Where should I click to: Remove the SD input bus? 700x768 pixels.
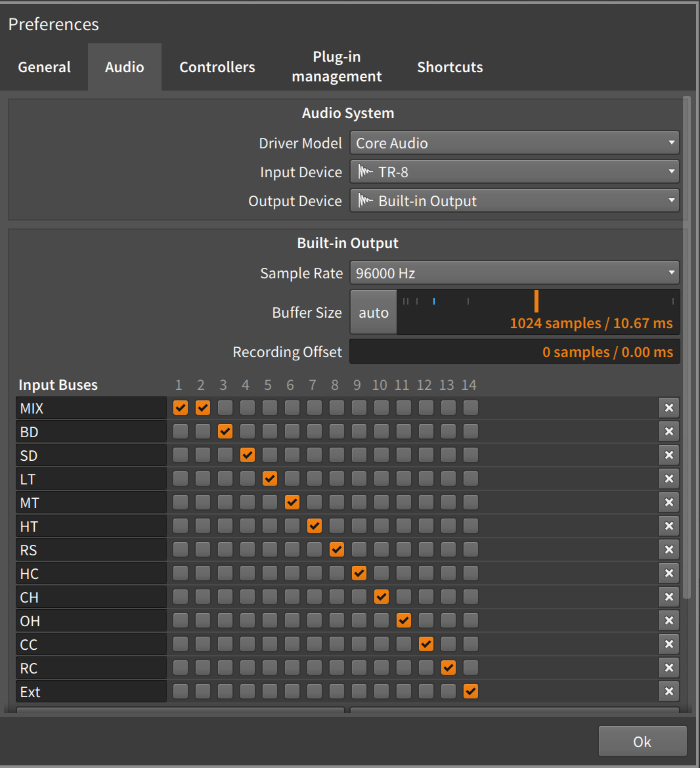pyautogui.click(x=668, y=455)
